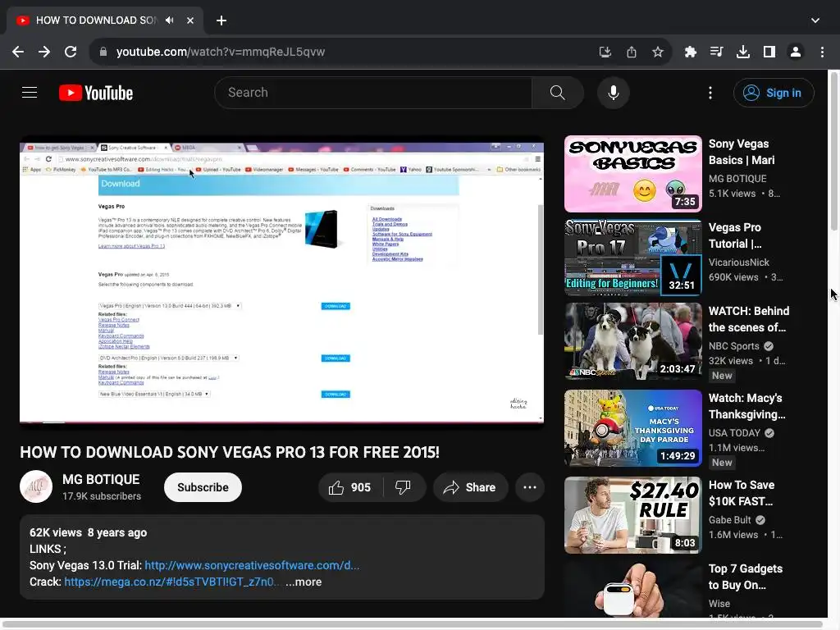Image resolution: width=840 pixels, height=630 pixels.
Task: Open 'Sony Vegas Basics | Mari' title
Action: (x=742, y=152)
